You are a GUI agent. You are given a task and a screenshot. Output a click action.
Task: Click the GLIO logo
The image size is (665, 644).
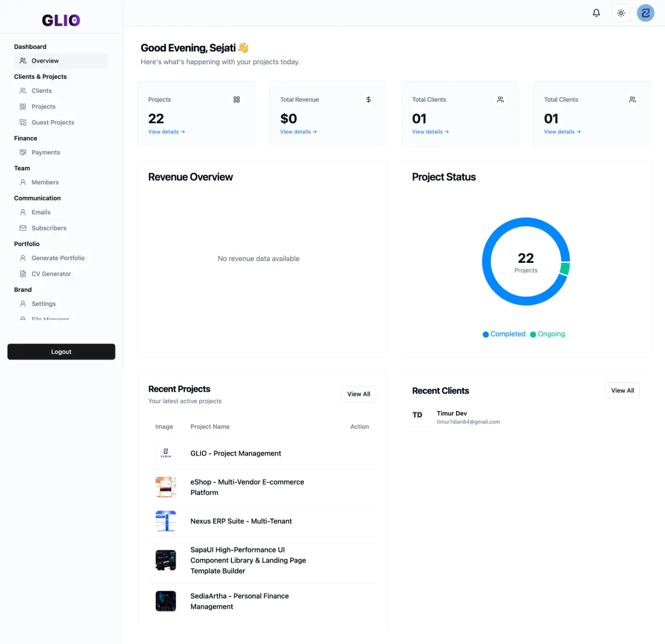(61, 20)
